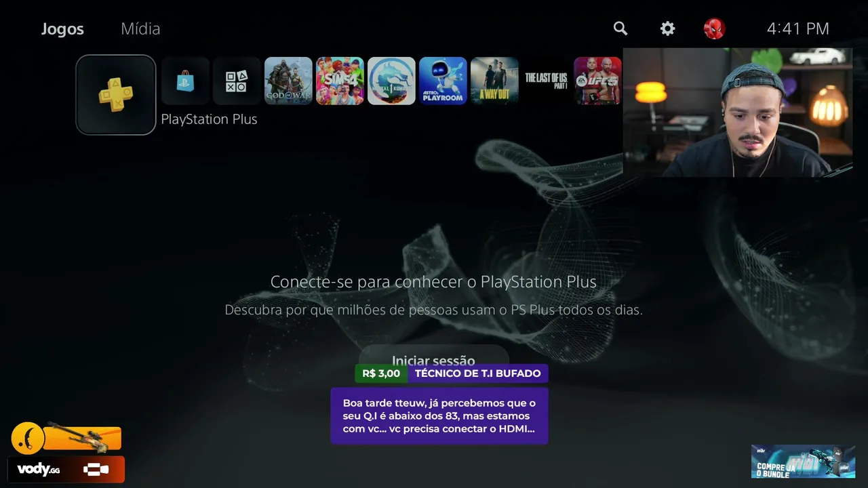Click the R$ 3,00 donation amount badge

click(381, 373)
